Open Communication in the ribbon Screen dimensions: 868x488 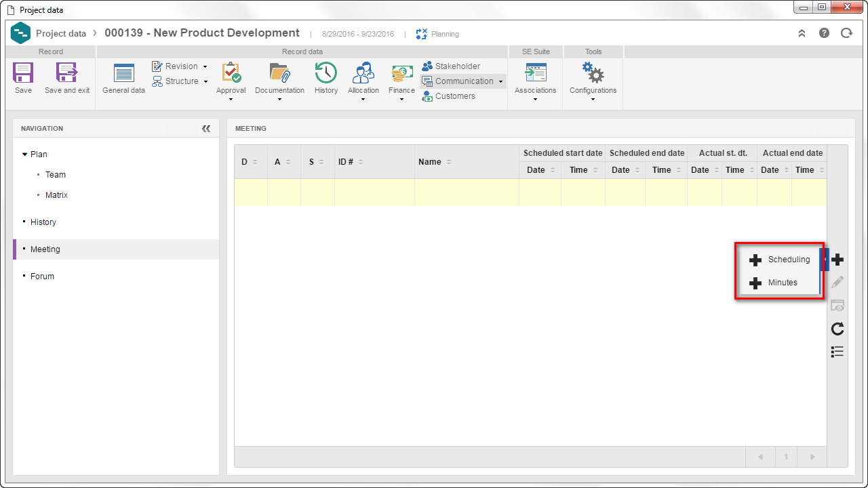[458, 81]
